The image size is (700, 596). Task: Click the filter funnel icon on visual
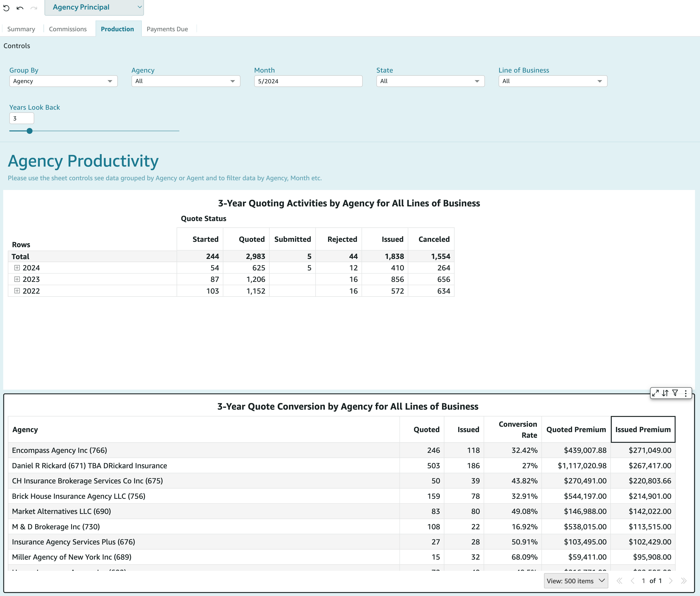[675, 393]
